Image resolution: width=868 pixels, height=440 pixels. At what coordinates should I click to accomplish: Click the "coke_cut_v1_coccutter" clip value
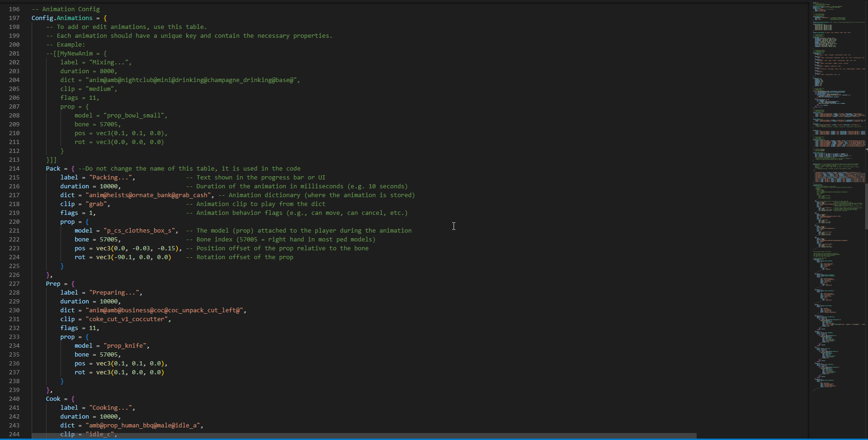(x=128, y=319)
